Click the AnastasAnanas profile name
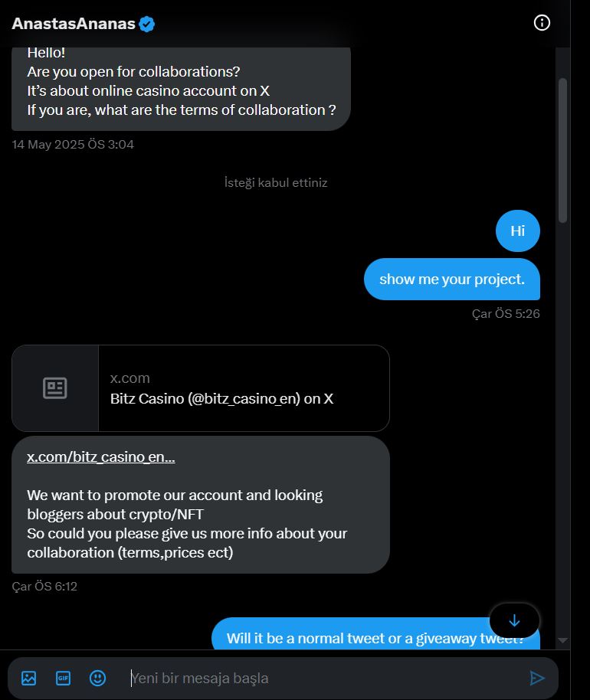Image resolution: width=590 pixels, height=700 pixels. click(x=74, y=24)
